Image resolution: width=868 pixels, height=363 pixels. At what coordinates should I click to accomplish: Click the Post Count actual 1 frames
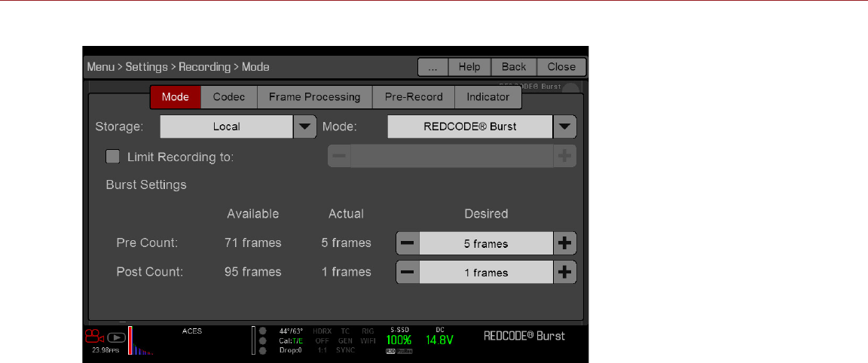[346, 272]
